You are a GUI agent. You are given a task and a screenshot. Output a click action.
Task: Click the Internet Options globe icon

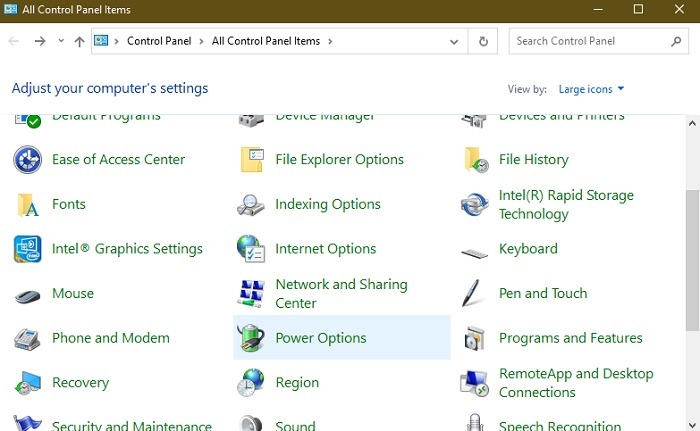251,249
